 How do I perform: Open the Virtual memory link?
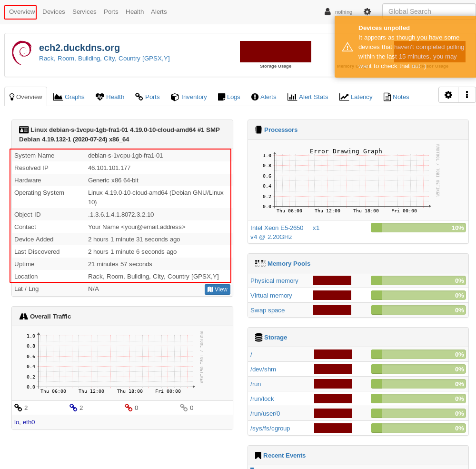coord(271,296)
